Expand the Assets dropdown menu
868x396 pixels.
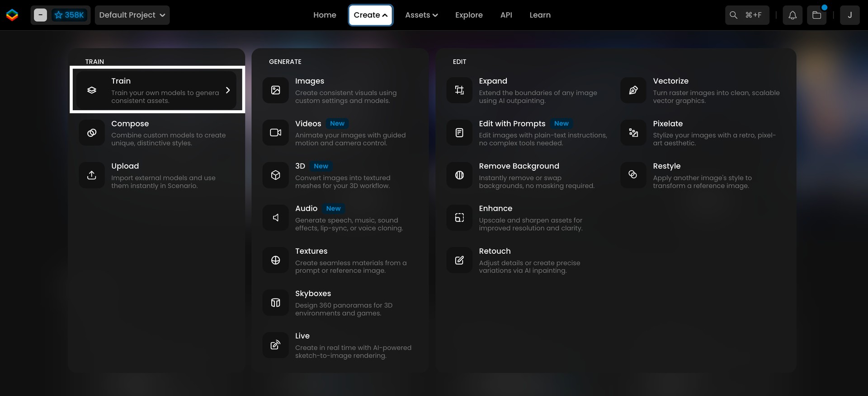pos(421,15)
